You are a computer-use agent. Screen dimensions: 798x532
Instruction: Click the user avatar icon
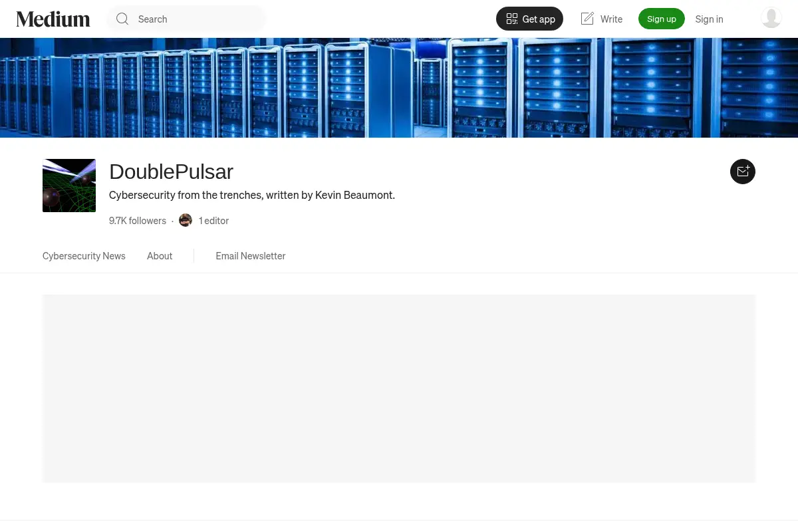click(771, 18)
